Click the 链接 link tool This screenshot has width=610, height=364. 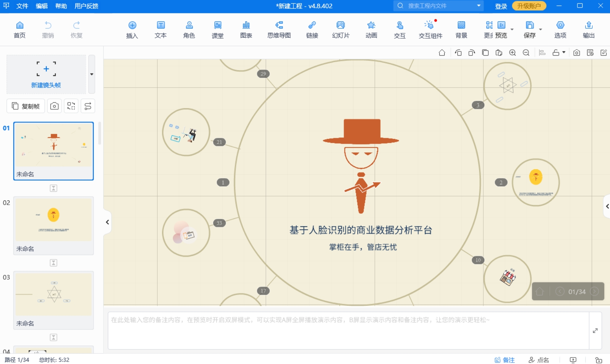click(312, 30)
